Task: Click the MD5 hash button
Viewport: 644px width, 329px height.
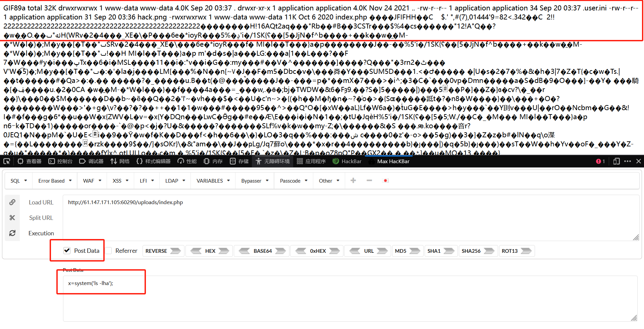Action: (407, 251)
